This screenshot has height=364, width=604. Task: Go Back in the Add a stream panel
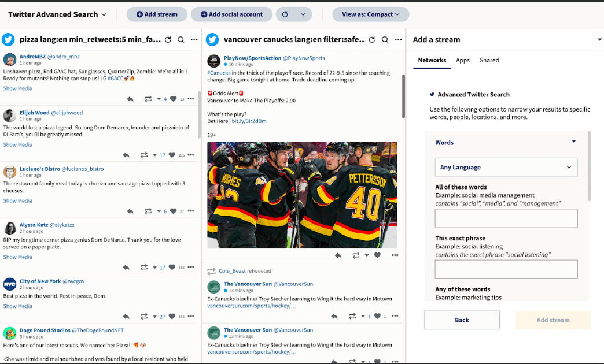point(462,320)
